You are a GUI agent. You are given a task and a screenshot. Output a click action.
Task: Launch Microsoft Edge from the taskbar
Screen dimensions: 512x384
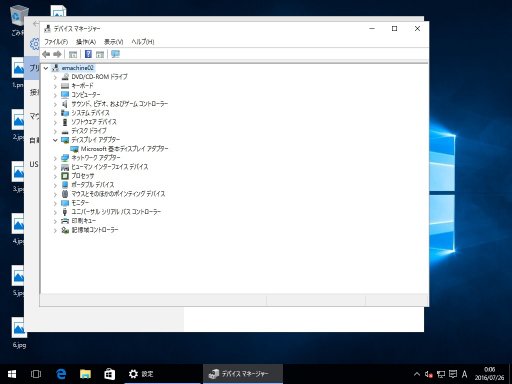61,374
